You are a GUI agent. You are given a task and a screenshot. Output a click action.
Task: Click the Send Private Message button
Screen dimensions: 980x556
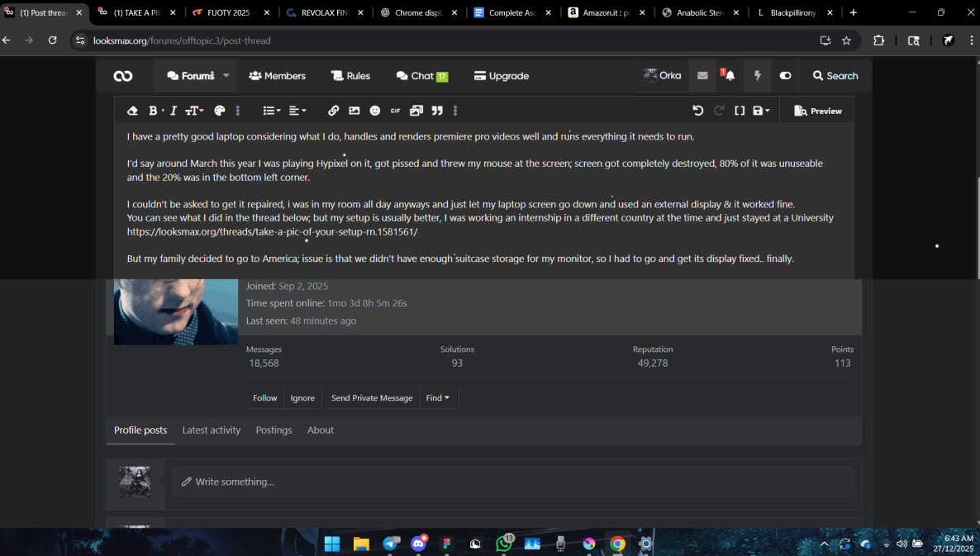[372, 398]
